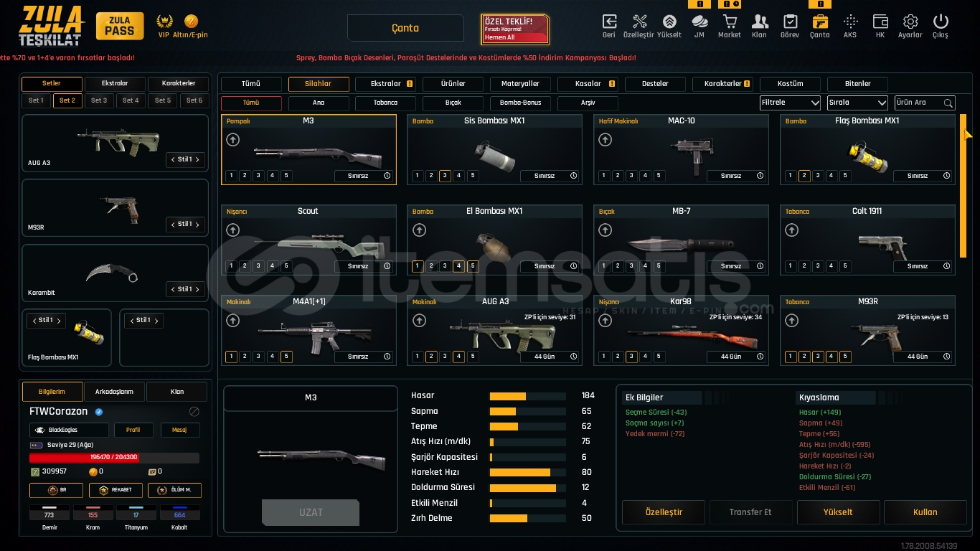Open the Özelleştir tools icon
The height and width of the screenshot is (551, 980).
[639, 22]
